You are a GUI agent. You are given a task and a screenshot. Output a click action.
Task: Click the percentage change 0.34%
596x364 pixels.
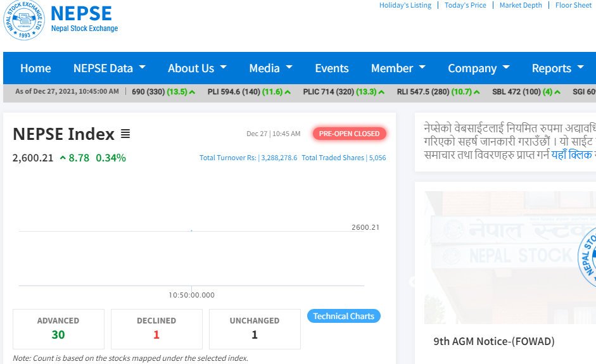tap(111, 158)
